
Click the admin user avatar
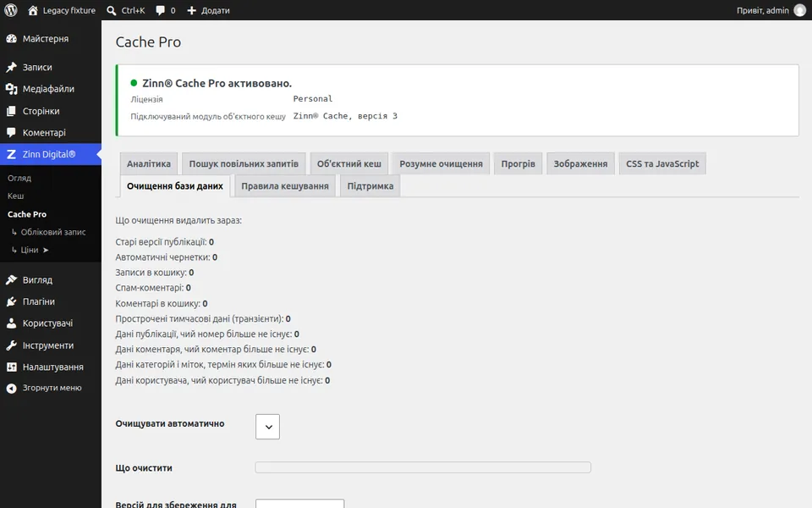point(800,10)
